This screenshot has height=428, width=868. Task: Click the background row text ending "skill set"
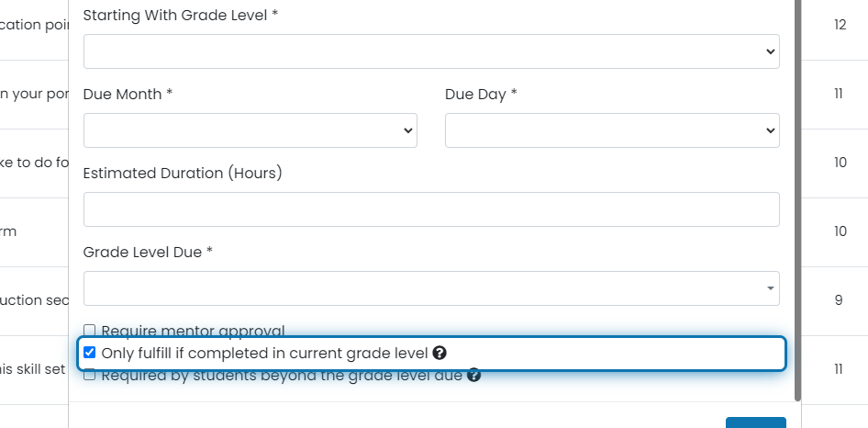coord(33,369)
